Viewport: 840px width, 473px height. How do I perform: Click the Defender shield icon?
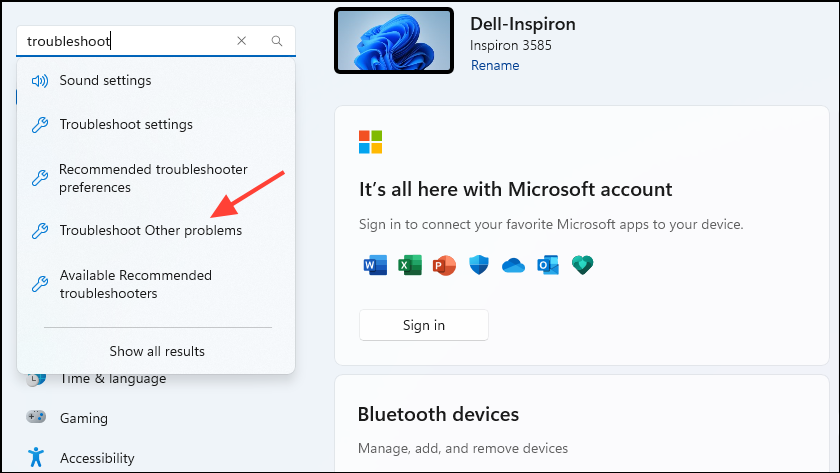tap(479, 265)
